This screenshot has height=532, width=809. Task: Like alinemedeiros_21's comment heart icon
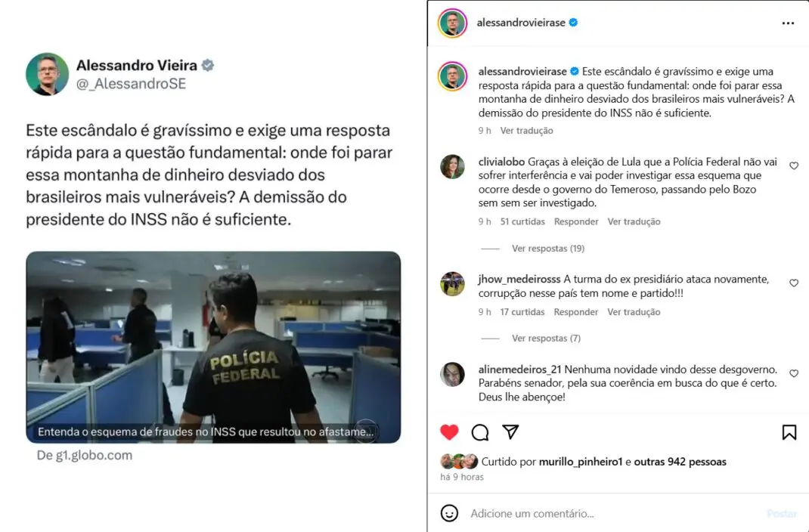(x=794, y=373)
